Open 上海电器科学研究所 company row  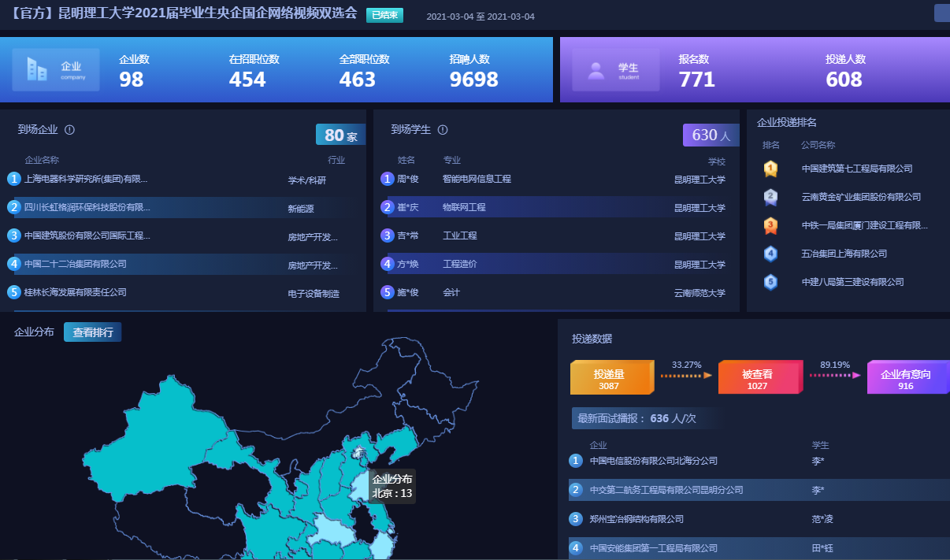click(x=86, y=180)
